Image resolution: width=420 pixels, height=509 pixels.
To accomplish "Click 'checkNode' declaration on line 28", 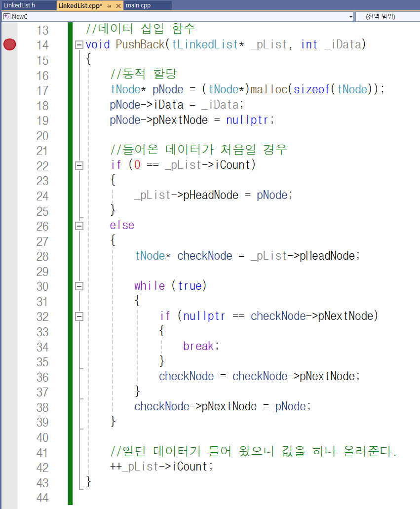I will pyautogui.click(x=205, y=256).
